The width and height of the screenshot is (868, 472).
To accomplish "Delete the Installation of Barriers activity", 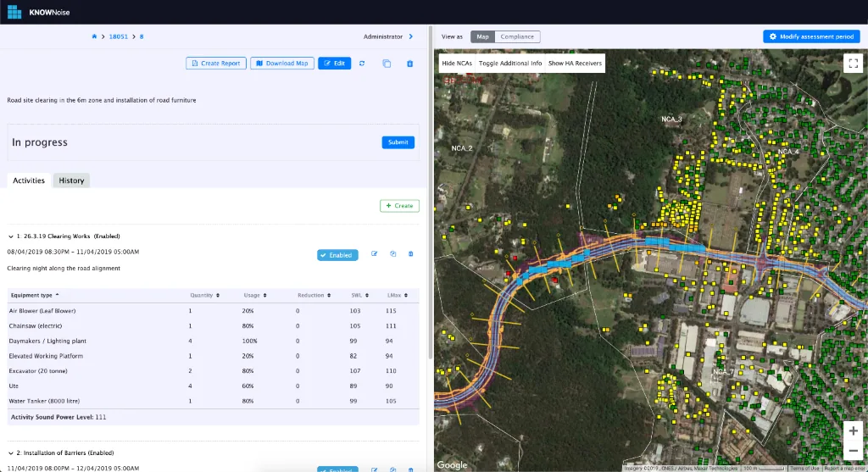I will pyautogui.click(x=411, y=469).
